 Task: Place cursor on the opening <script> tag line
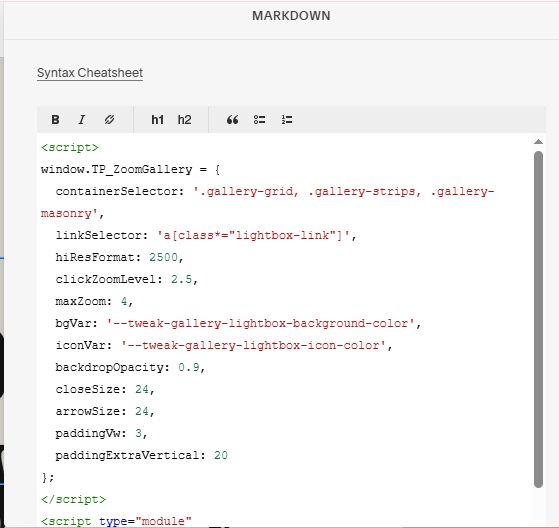pyautogui.click(x=70, y=147)
